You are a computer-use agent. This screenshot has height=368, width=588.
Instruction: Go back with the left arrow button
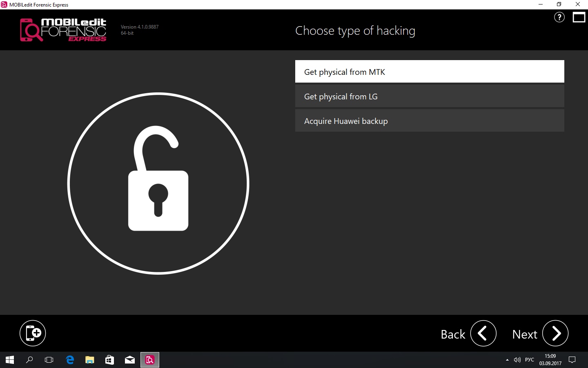(x=483, y=333)
